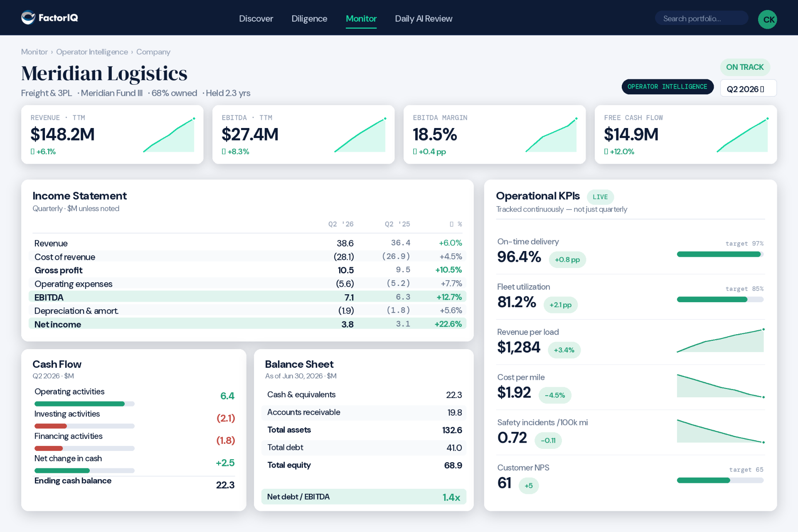Viewport: 798px width, 532px height.
Task: Click the Net change in cash bar
Action: [x=84, y=470]
